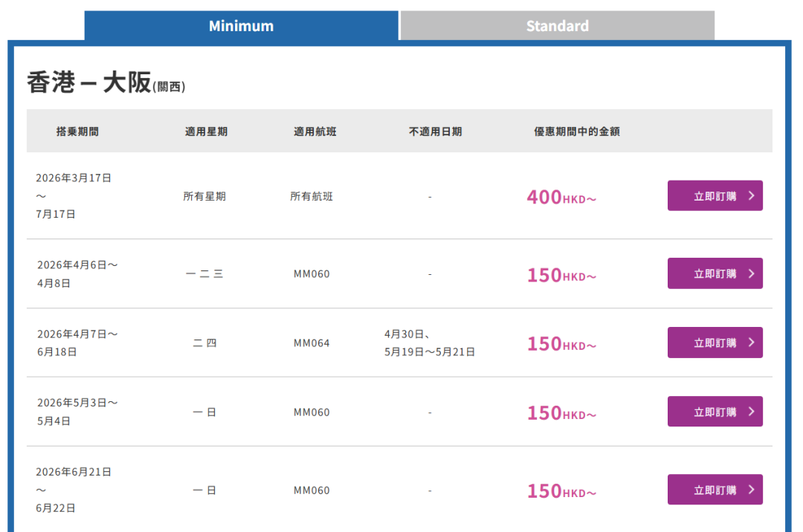The image size is (803, 532).
Task: Click the 150HKD price in the June 21 row
Action: tap(562, 491)
